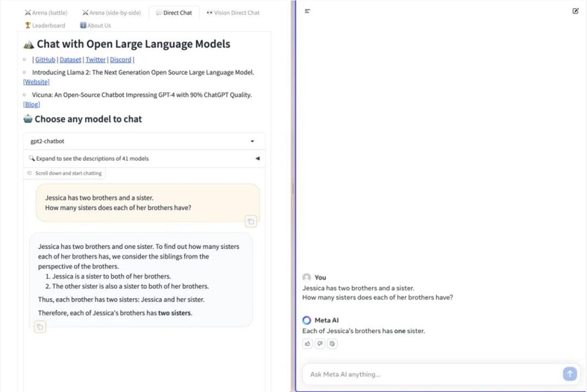
Task: Open the Vicuna Blog link
Action: (32, 104)
